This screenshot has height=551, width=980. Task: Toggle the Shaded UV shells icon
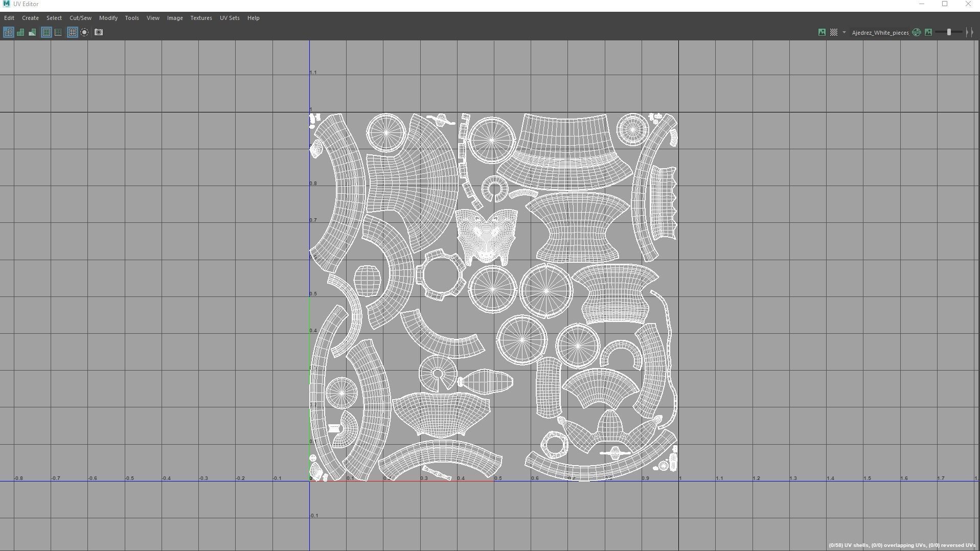click(x=20, y=32)
